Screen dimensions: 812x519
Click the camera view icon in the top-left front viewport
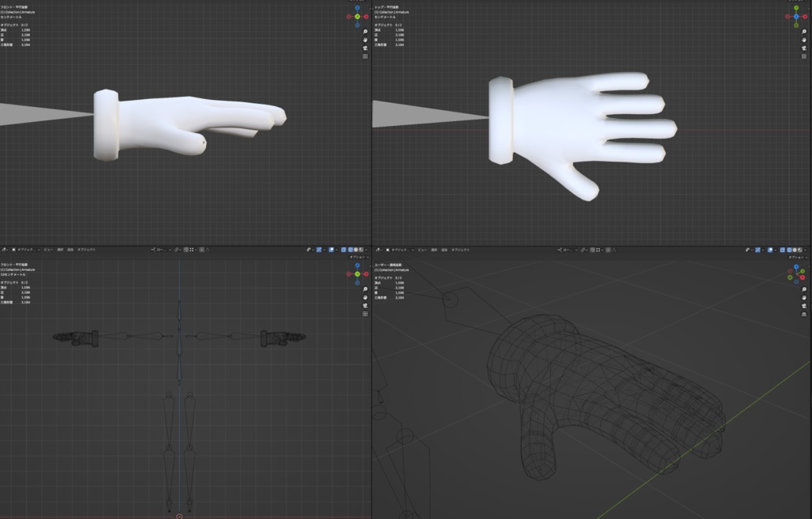pyautogui.click(x=365, y=48)
